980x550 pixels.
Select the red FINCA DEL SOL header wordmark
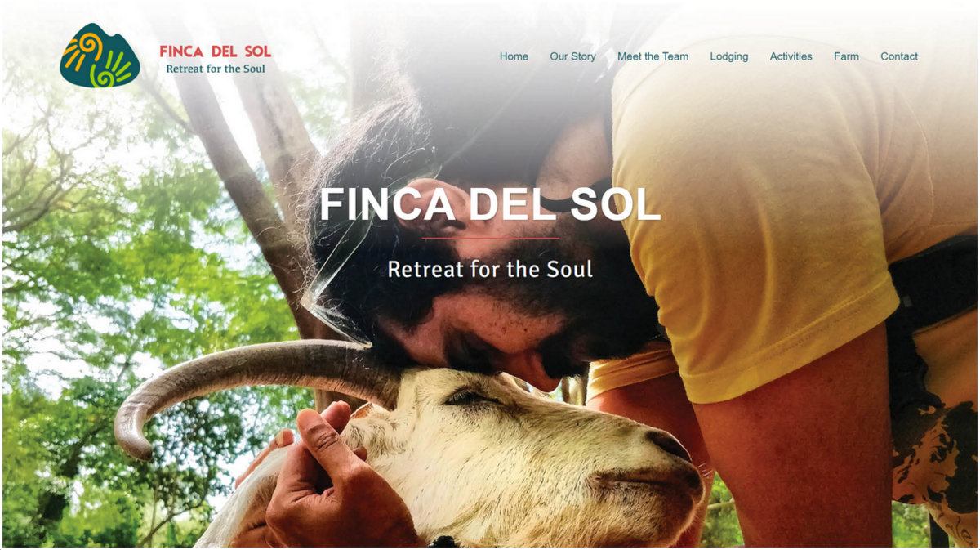coord(215,51)
